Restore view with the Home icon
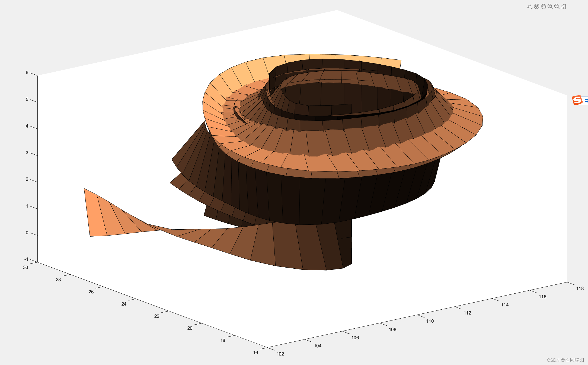 click(x=564, y=7)
